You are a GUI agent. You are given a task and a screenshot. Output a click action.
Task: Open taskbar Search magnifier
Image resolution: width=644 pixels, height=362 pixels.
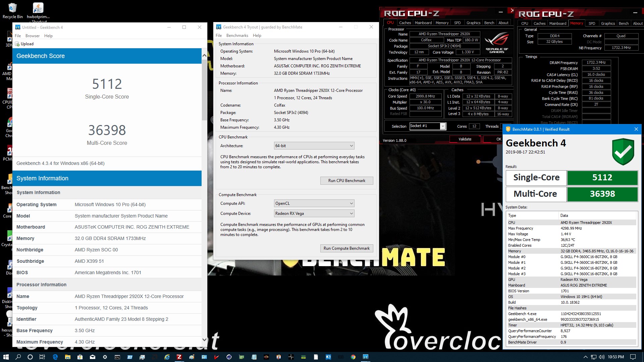pos(18,357)
